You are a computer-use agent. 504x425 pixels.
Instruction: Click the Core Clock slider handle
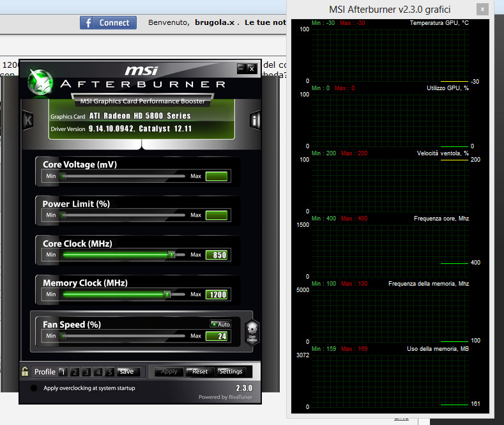click(172, 254)
